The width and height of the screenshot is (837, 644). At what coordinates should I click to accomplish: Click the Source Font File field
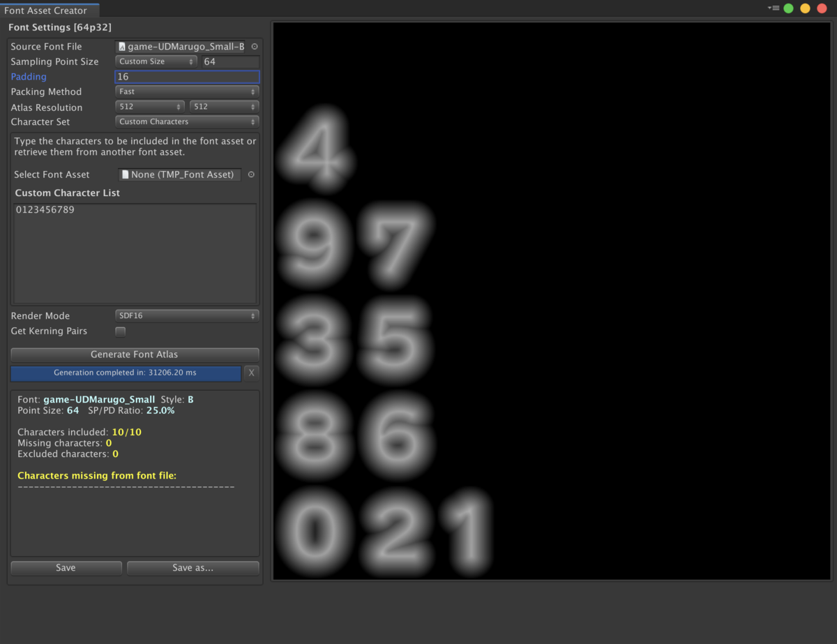coord(181,47)
